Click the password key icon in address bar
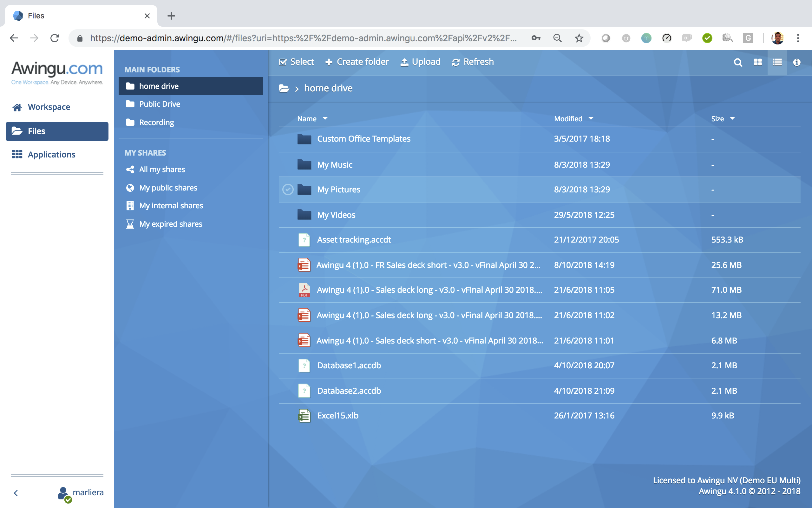This screenshot has height=508, width=812. [536, 38]
